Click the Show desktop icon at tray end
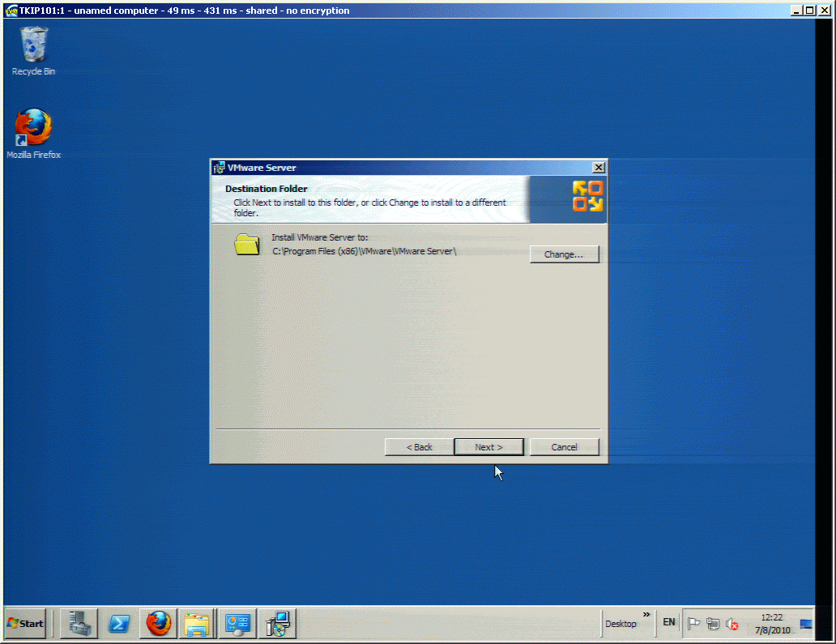836x644 pixels. coord(805,624)
